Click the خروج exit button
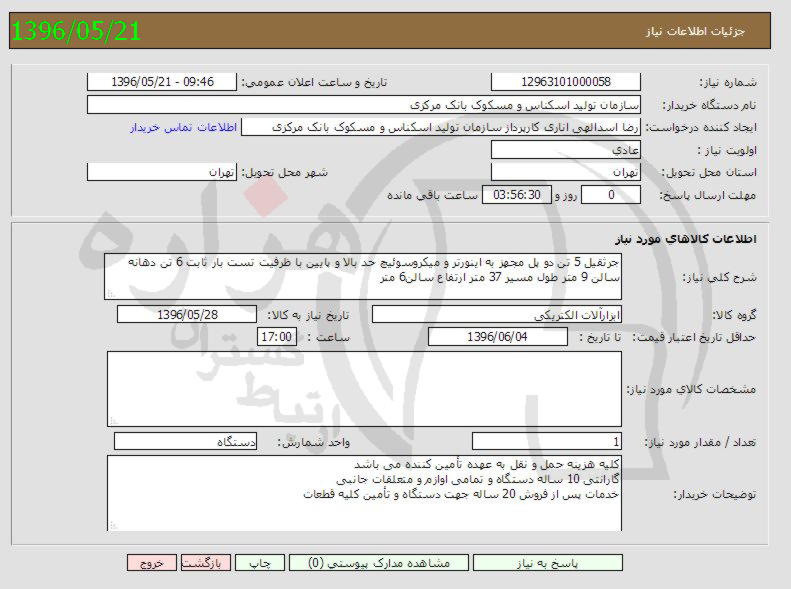 coord(151,563)
